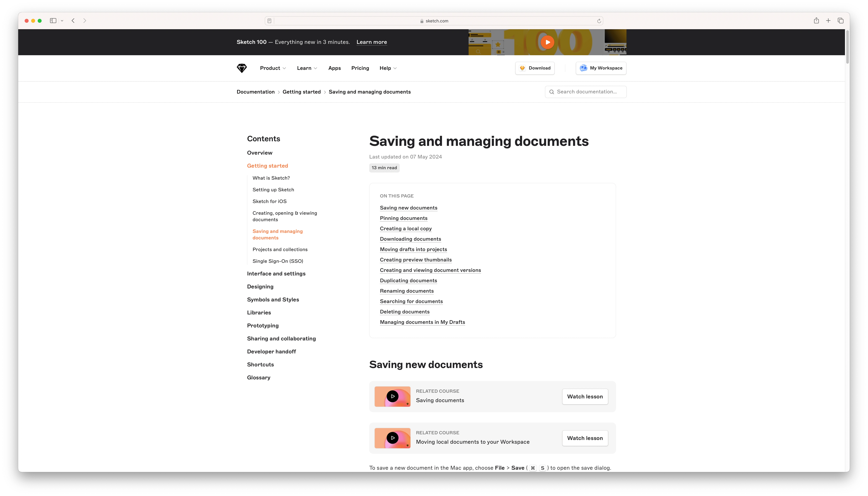Jump to Searching for documents link
Screen dimensions: 868x496
click(411, 301)
